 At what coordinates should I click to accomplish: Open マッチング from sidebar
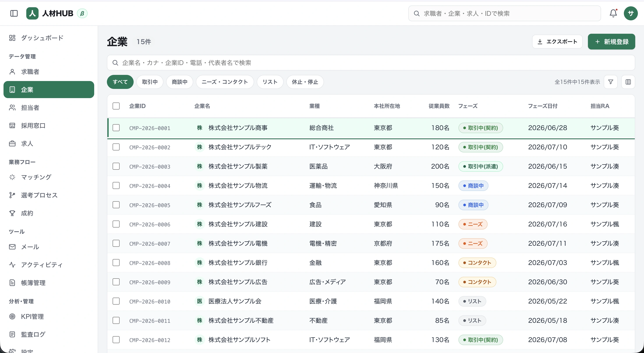(x=49, y=177)
